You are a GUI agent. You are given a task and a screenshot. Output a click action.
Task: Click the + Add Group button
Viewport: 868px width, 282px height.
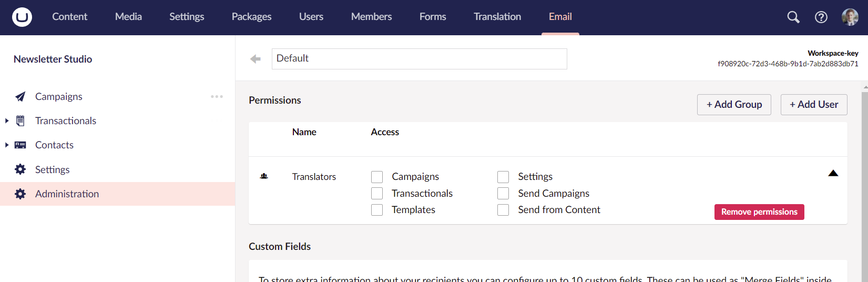click(734, 105)
